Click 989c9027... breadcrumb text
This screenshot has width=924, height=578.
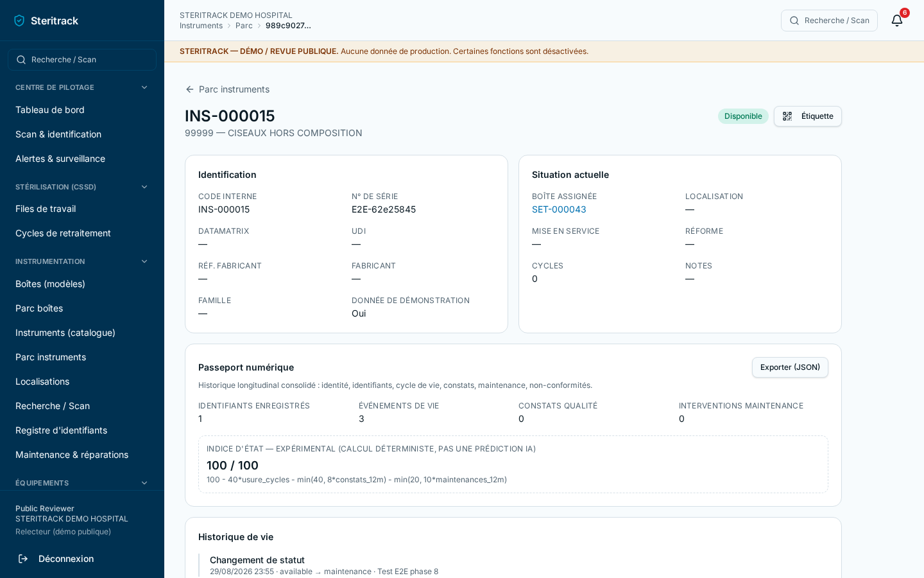click(x=288, y=26)
